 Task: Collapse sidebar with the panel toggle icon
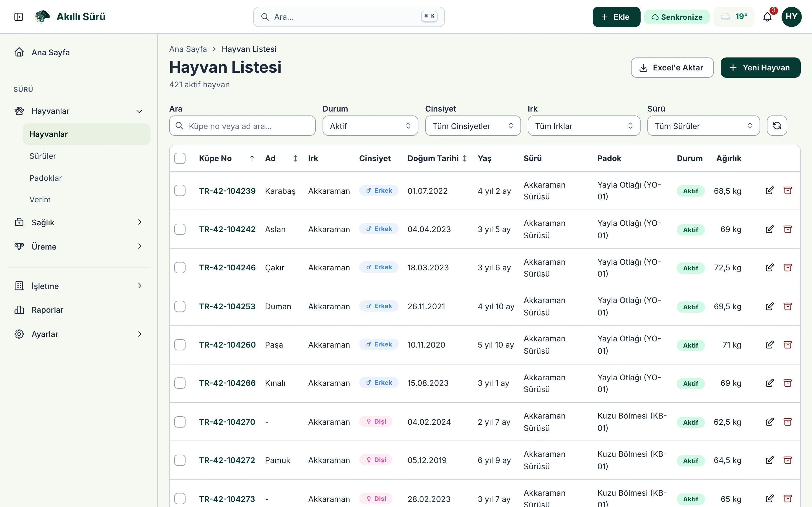18,17
